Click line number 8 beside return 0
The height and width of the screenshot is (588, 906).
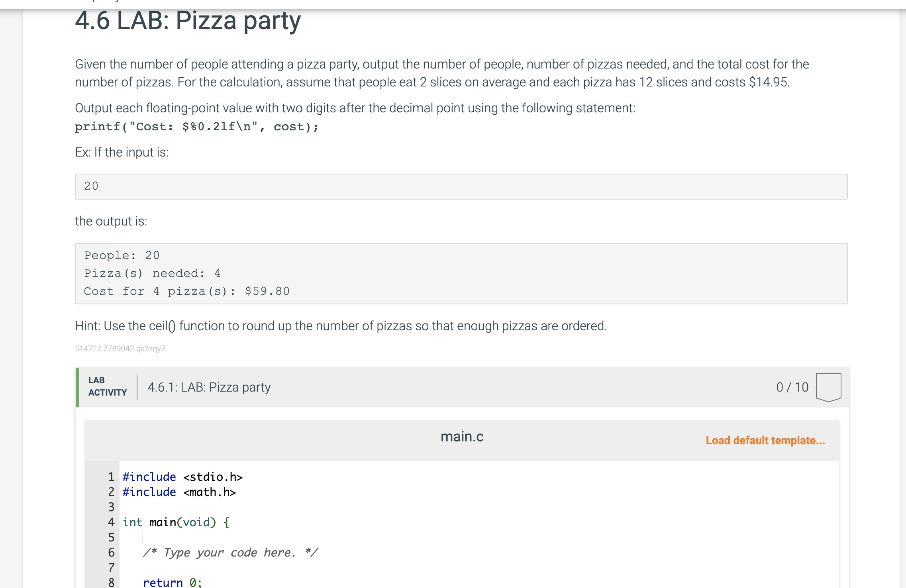tap(111, 582)
